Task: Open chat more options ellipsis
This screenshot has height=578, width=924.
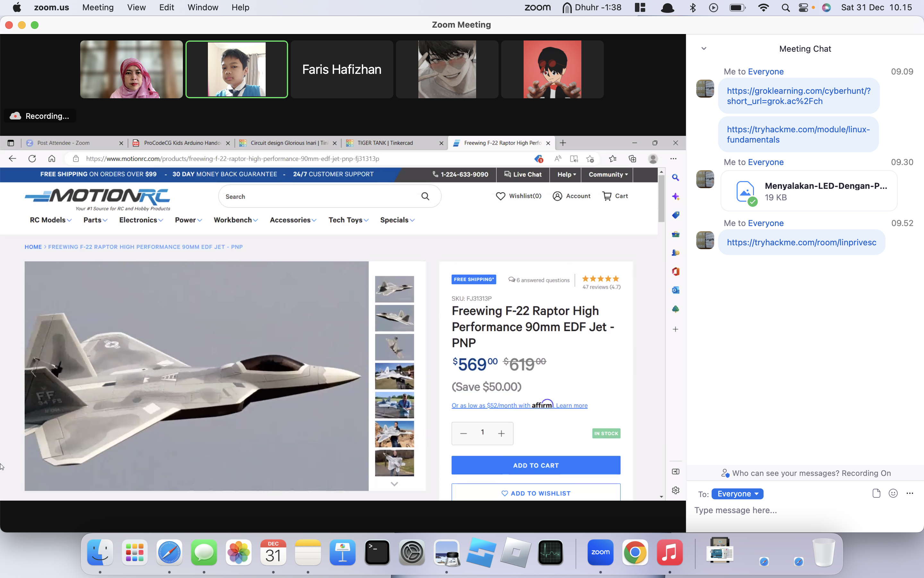Action: 910,493
